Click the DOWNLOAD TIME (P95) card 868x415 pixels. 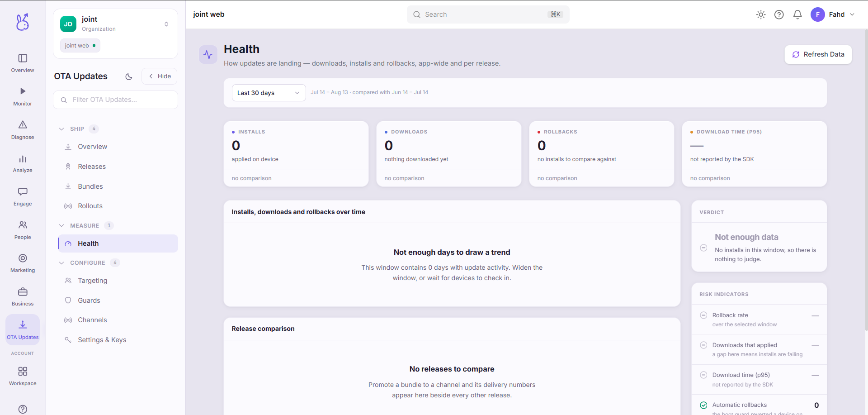(755, 154)
